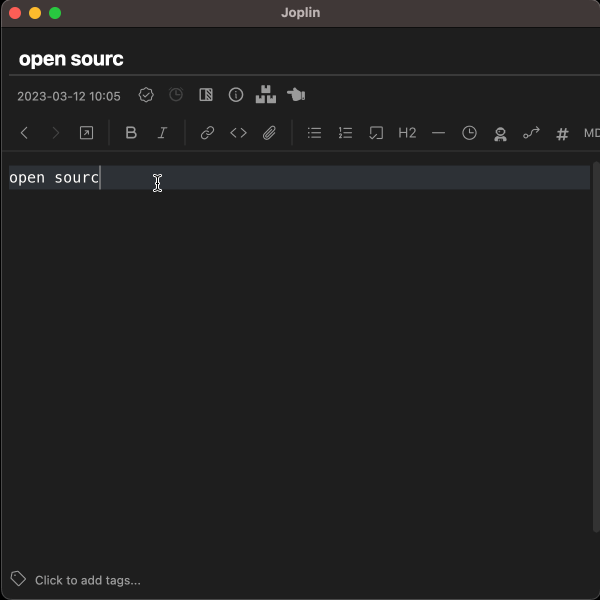Click the curved arrow path icon
Image resolution: width=600 pixels, height=600 pixels.
coord(532,133)
